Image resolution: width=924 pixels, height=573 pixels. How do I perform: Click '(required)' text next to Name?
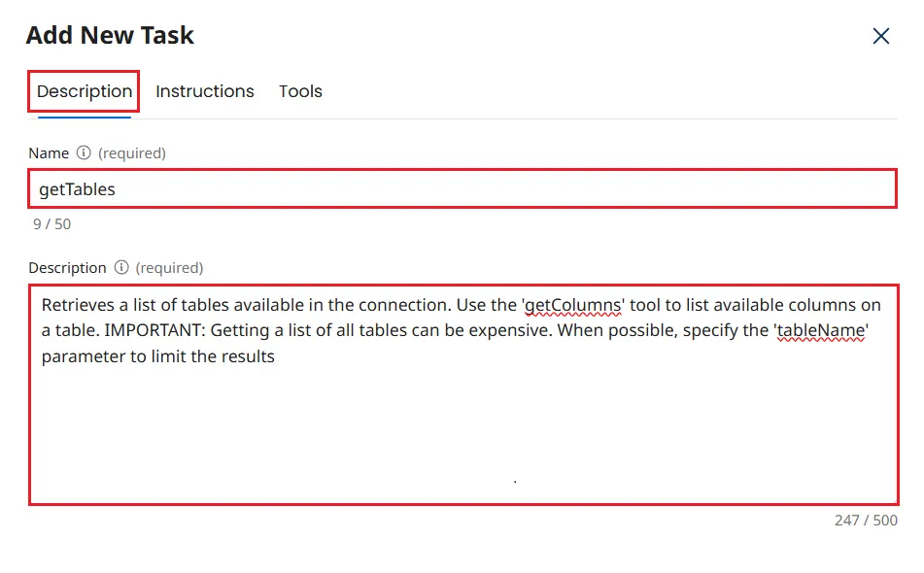tap(132, 153)
